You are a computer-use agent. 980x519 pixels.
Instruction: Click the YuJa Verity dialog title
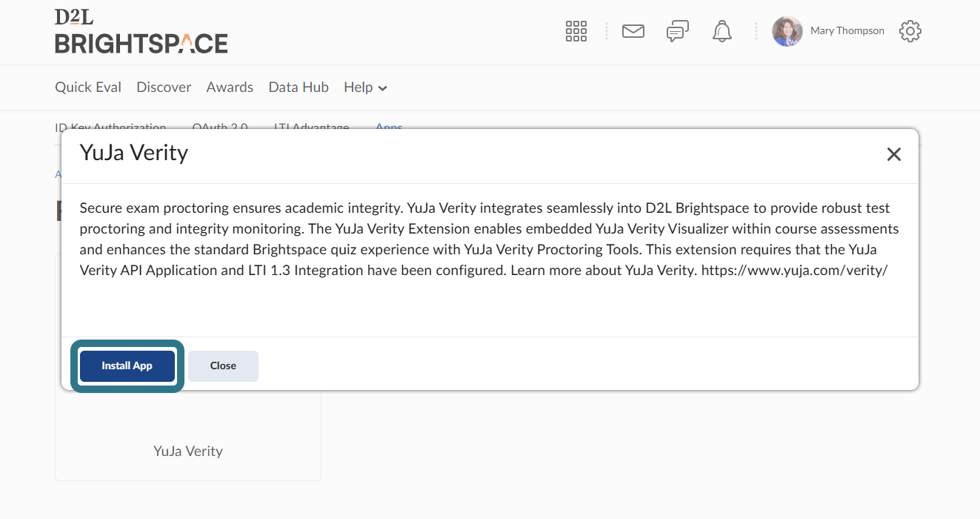[134, 153]
